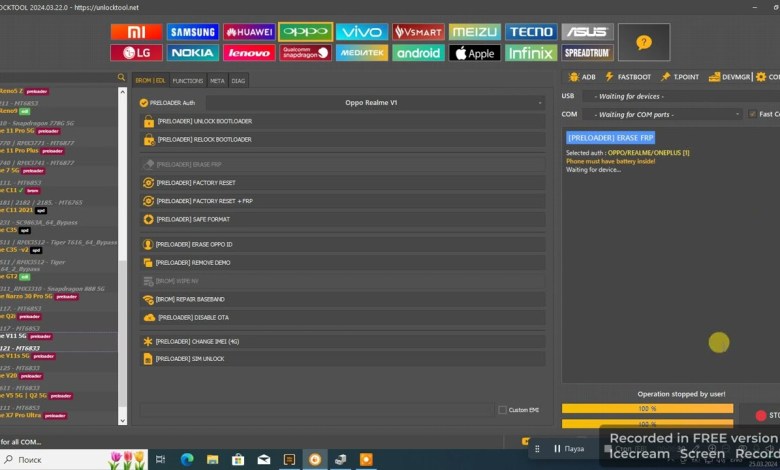Open the ADB tool
The image size is (780, 470).
point(581,76)
